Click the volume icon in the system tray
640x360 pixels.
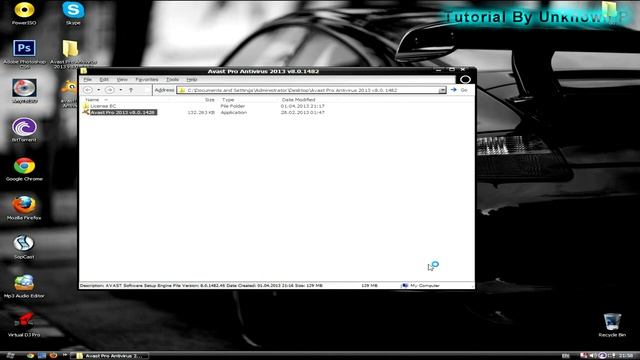[x=592, y=356]
